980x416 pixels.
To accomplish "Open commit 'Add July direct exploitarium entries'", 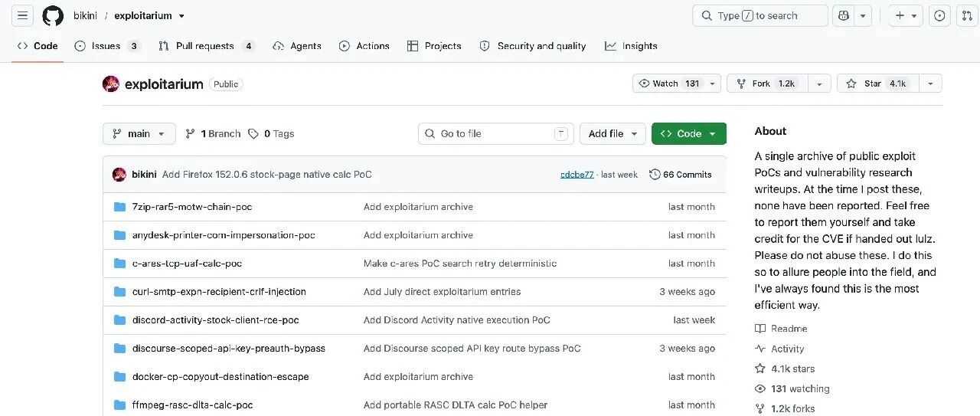I will pos(443,292).
